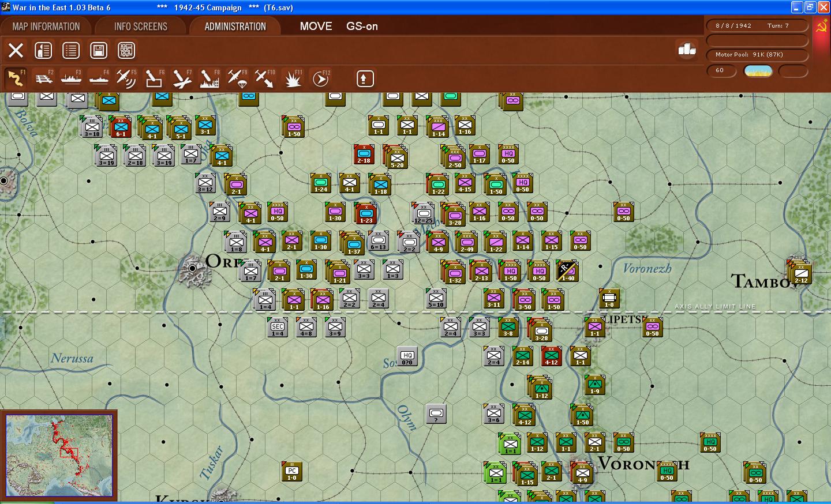
Task: Choose the F10 Air Transfer mode icon
Action: [x=264, y=78]
